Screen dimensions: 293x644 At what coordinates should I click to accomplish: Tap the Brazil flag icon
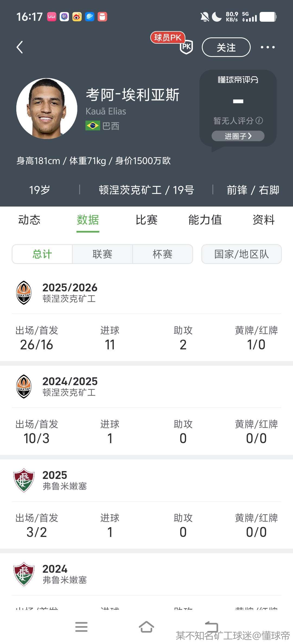click(x=93, y=126)
